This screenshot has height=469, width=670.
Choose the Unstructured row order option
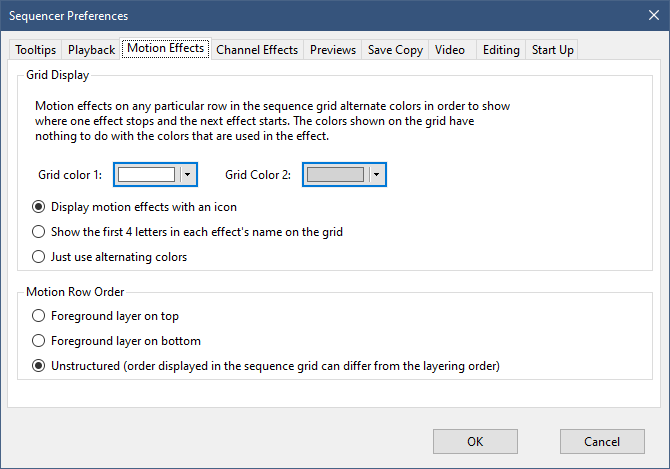click(266, 366)
